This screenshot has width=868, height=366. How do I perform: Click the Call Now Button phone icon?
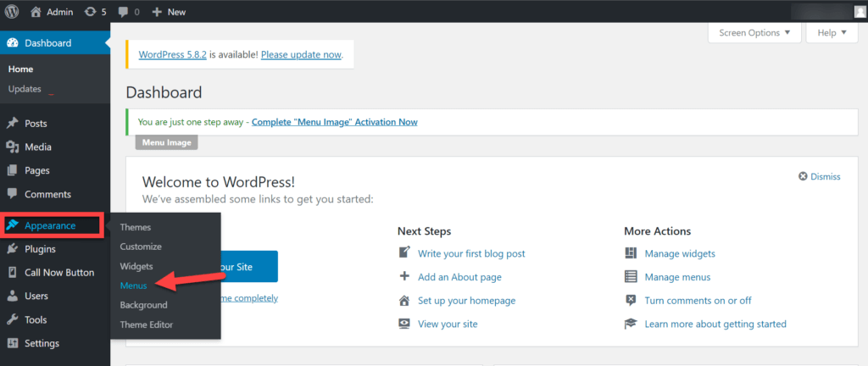tap(12, 273)
